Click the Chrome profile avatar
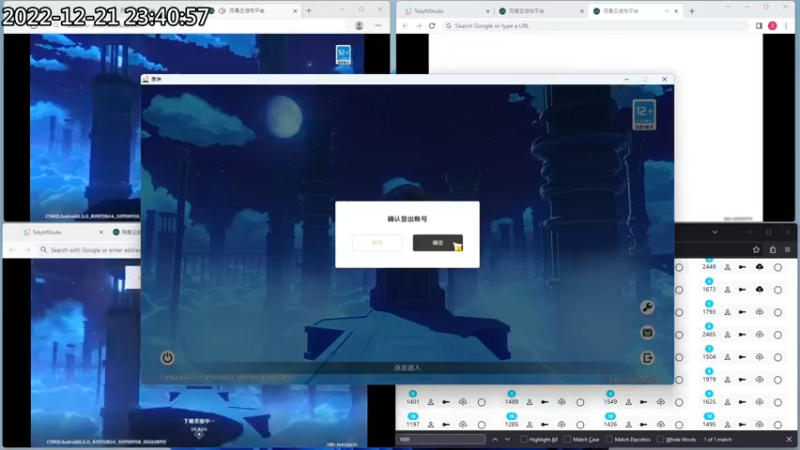 click(772, 26)
